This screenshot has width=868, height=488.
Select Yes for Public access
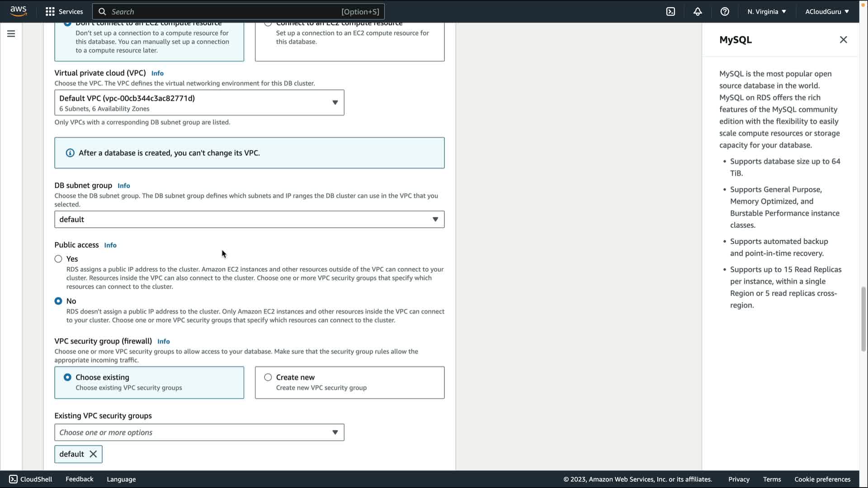tap(58, 259)
